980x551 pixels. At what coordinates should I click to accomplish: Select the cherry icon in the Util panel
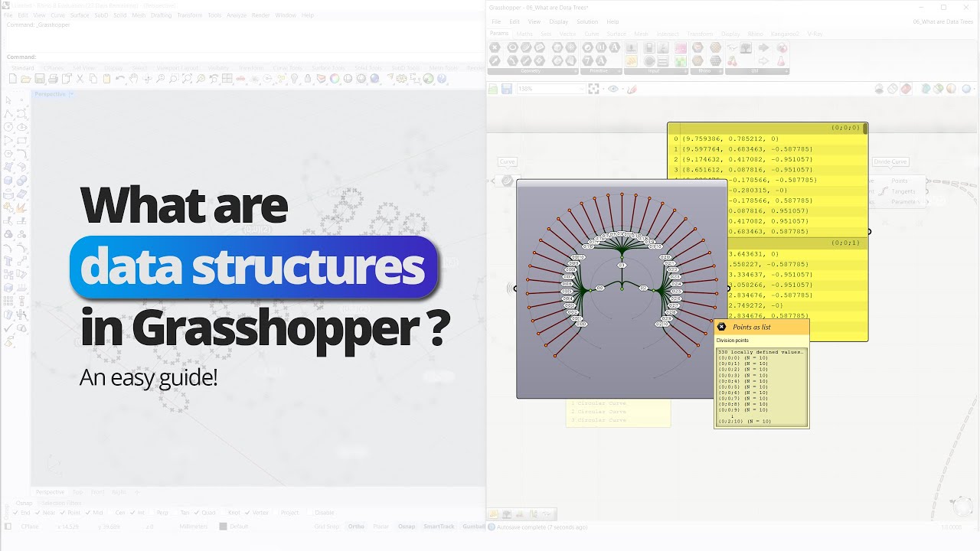(x=732, y=61)
